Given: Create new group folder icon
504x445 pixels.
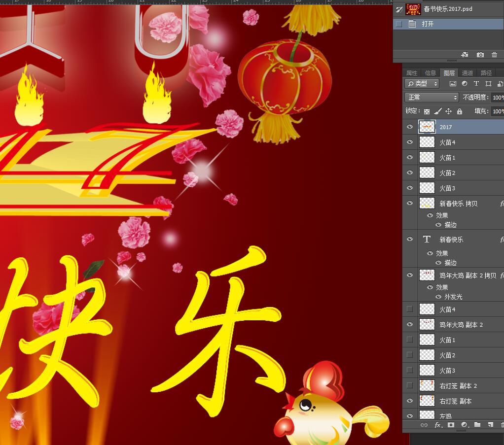Looking at the screenshot, I should [477, 425].
